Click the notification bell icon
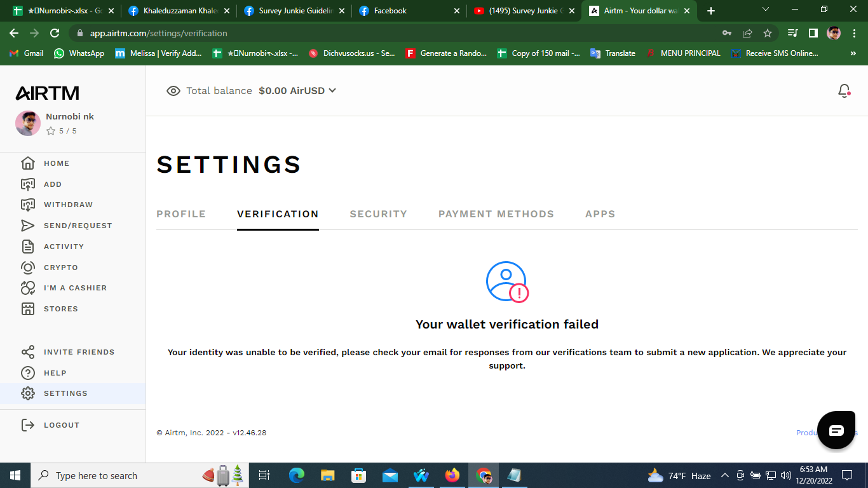Viewport: 868px width, 488px height. tap(844, 91)
